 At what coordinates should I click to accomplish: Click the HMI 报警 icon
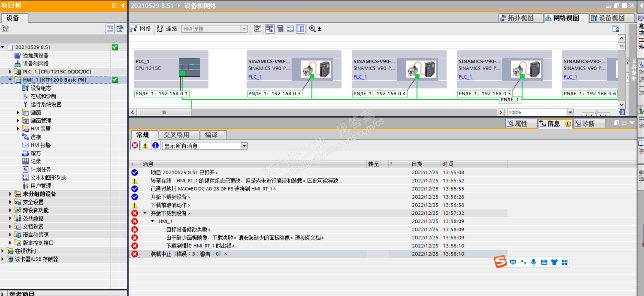coord(25,145)
